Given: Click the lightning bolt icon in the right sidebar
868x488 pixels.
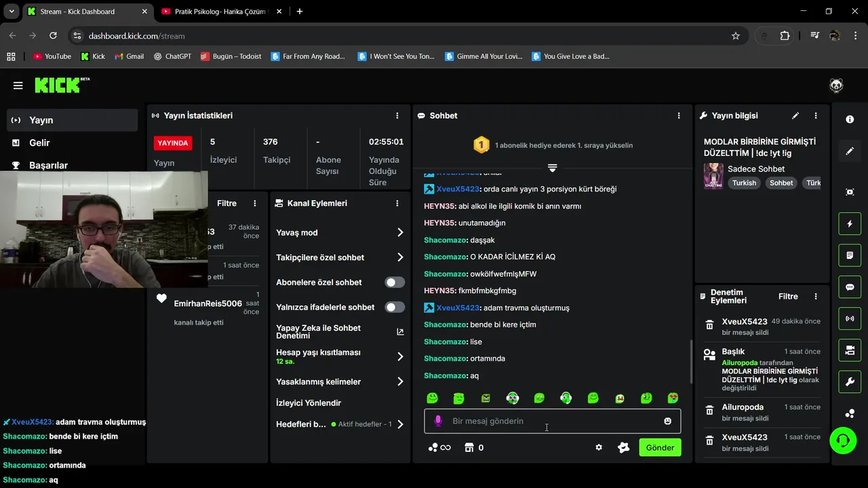Looking at the screenshot, I should pos(850,224).
